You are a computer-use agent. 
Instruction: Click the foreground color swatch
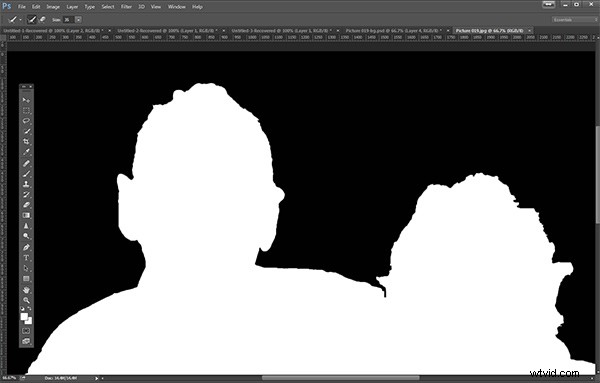point(24,316)
